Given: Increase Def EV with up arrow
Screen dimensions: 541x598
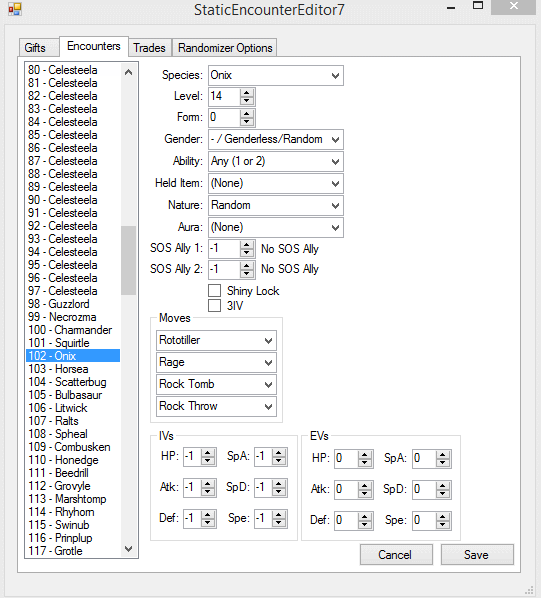Looking at the screenshot, I should (365, 516).
